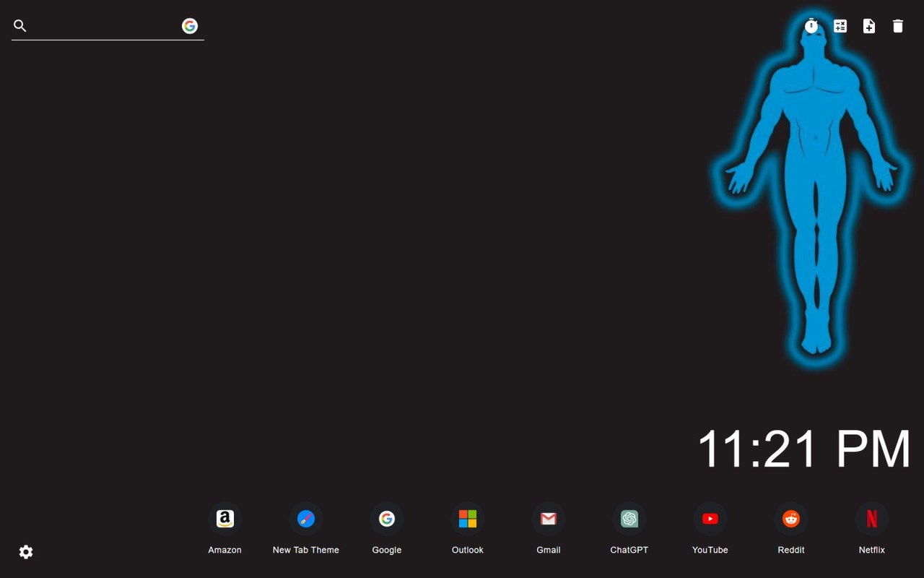924x578 pixels.
Task: Click the search magnifier icon
Action: (x=20, y=26)
